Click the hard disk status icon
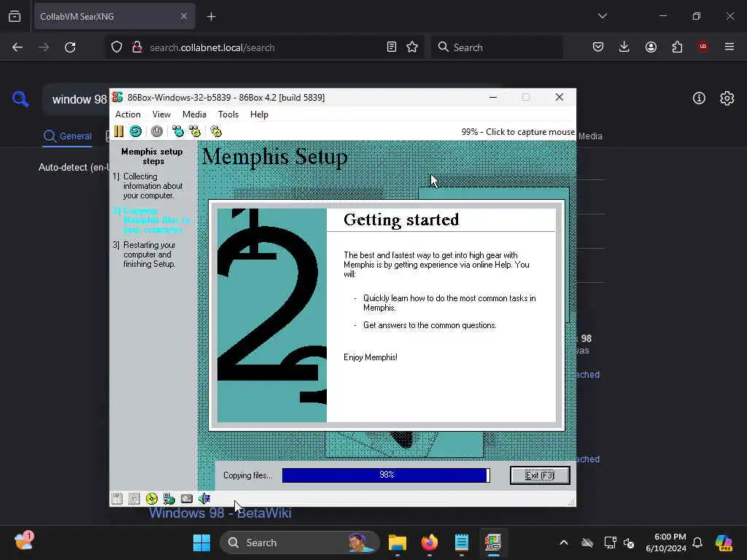 (x=187, y=499)
